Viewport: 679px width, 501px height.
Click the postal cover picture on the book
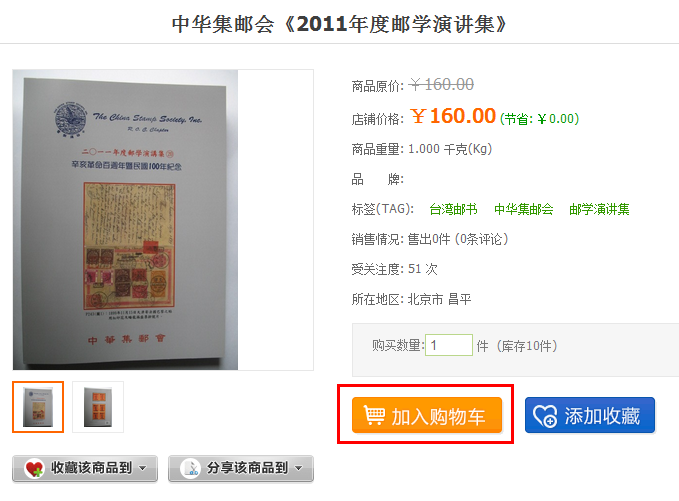coord(129,245)
